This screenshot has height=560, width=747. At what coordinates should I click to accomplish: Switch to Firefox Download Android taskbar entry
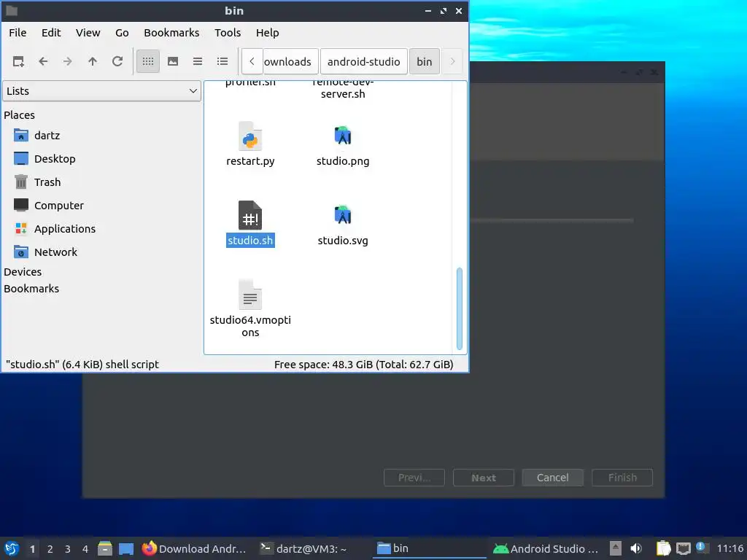point(194,548)
